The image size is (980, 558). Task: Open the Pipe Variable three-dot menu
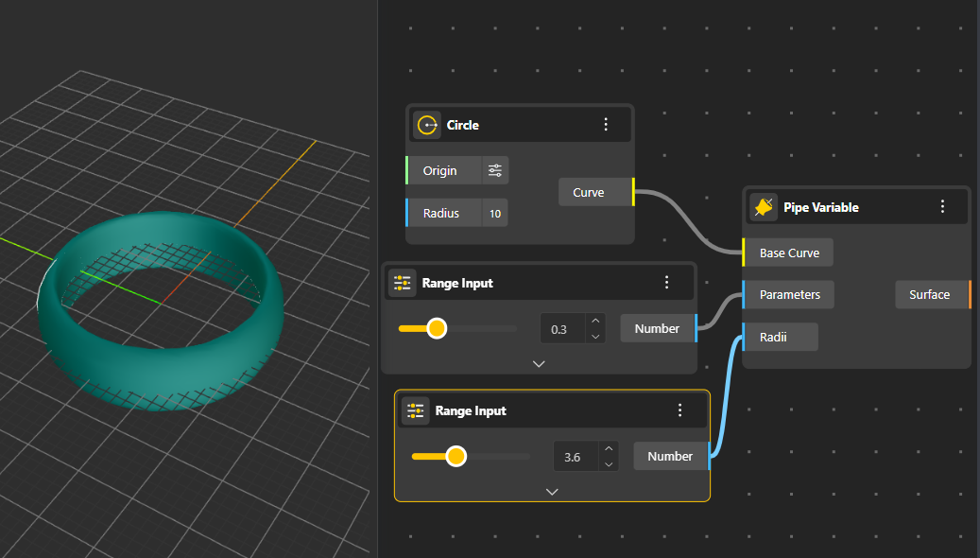(x=942, y=206)
